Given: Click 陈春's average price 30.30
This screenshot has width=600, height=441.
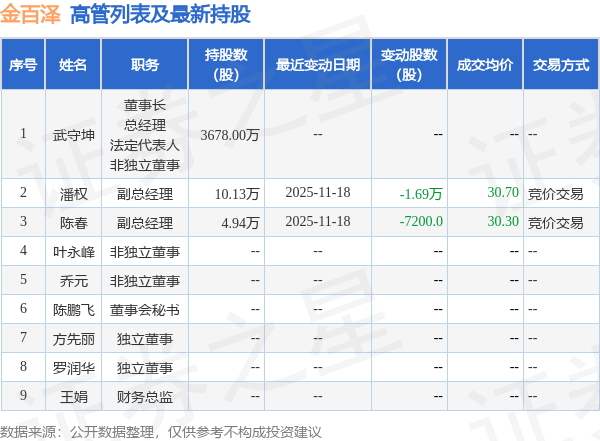Looking at the screenshot, I should [503, 221].
